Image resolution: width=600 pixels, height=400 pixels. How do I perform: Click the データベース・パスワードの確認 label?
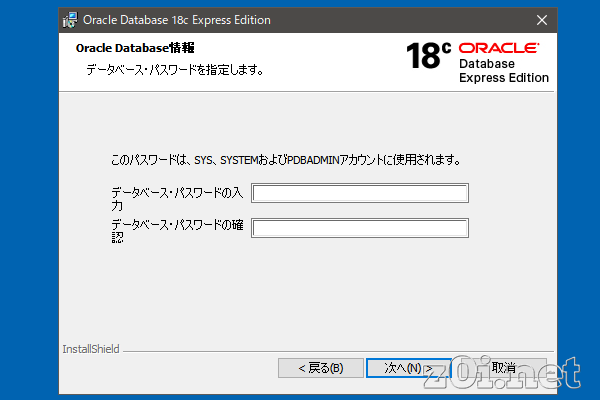(177, 231)
